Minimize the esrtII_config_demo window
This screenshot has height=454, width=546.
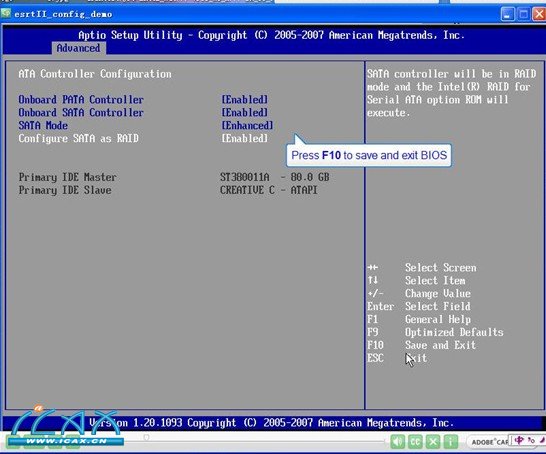click(x=507, y=14)
